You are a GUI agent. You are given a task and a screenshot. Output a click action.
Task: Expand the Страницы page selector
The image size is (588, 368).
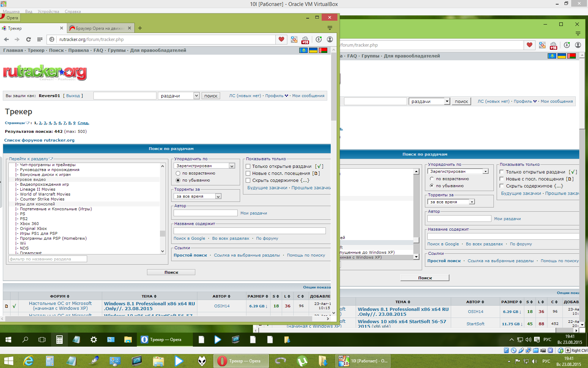(x=17, y=123)
